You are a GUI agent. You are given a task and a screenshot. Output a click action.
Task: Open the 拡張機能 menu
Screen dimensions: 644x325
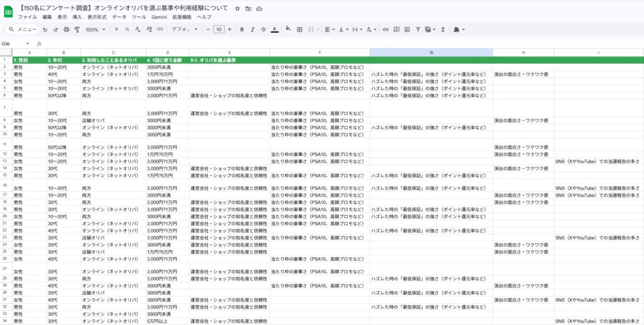pyautogui.click(x=182, y=17)
